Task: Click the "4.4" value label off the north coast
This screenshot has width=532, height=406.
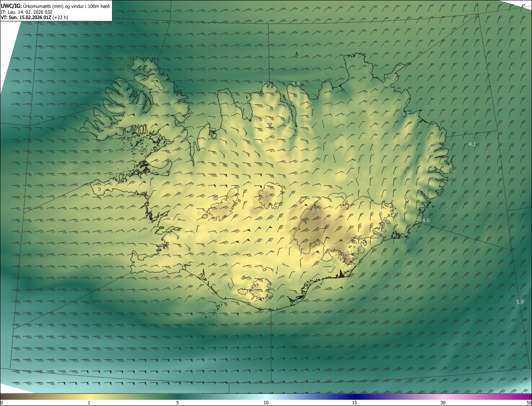Action: (x=296, y=83)
